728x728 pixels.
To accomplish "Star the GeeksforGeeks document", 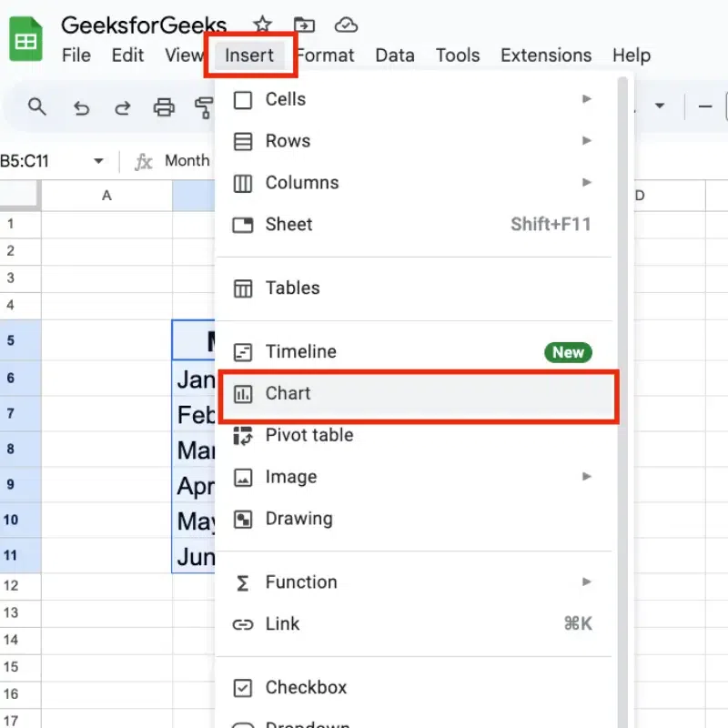I will [x=263, y=25].
